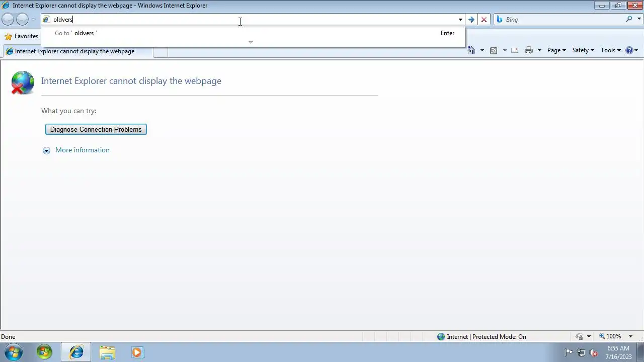This screenshot has height=362, width=644.
Task: Expand the autocomplete list chevron
Action: [251, 42]
